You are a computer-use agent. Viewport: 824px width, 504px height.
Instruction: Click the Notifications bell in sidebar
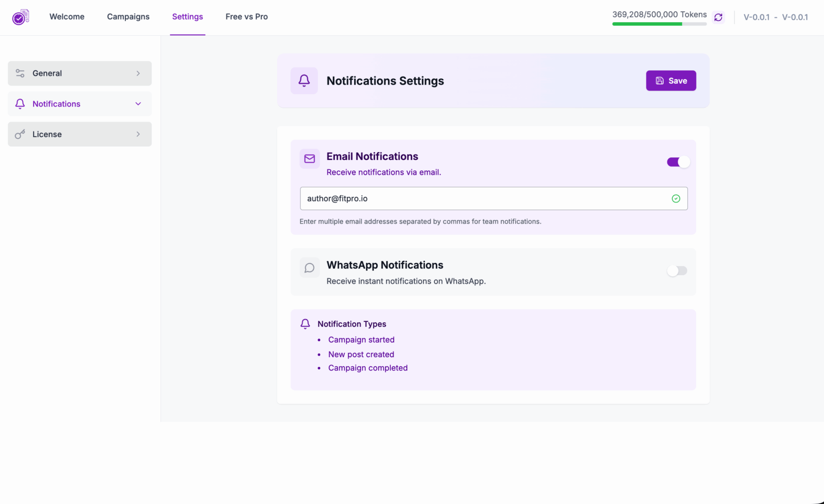point(20,104)
